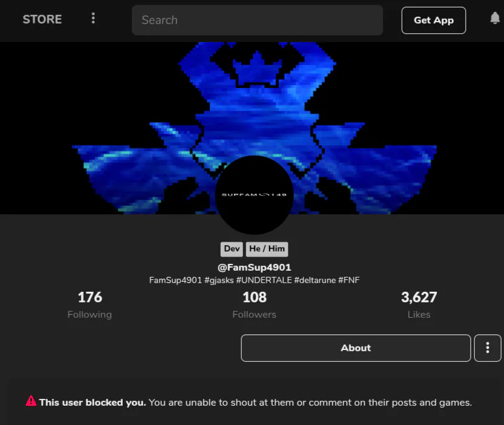Open the #deltarune hashtag link
504x425 pixels.
point(315,280)
